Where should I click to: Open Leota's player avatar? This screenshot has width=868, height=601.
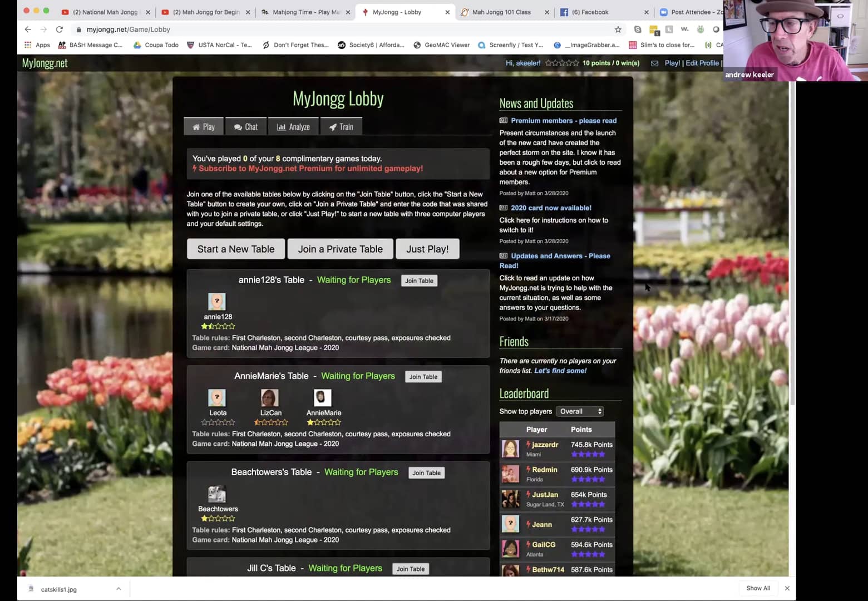(217, 398)
